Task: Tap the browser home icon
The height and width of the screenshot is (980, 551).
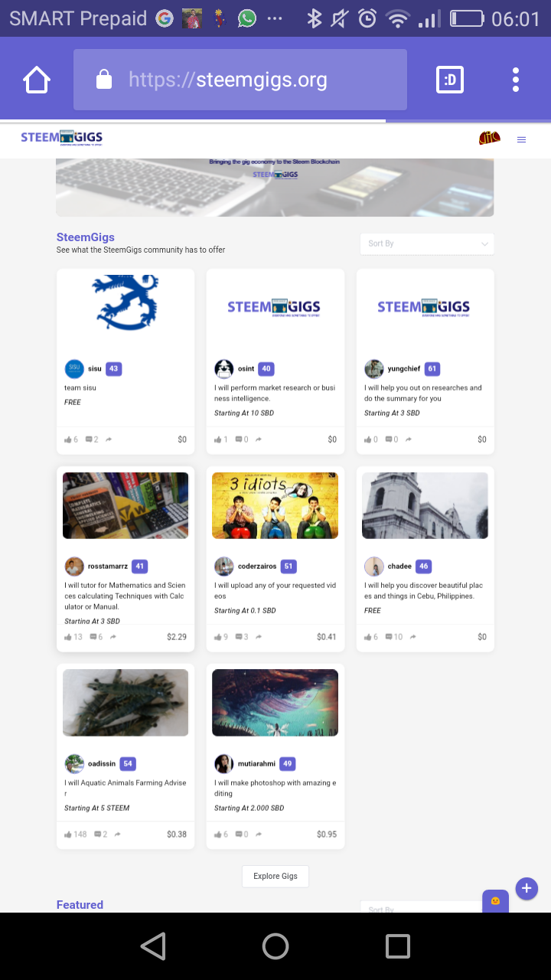Action: point(37,80)
